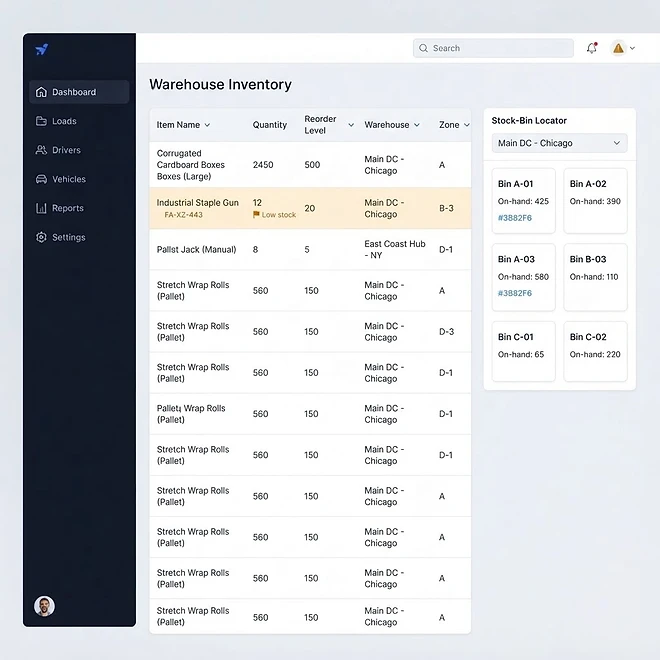Viewport: 660px width, 660px height.
Task: Expand account menu chevron beside warning avatar
Action: point(632,48)
